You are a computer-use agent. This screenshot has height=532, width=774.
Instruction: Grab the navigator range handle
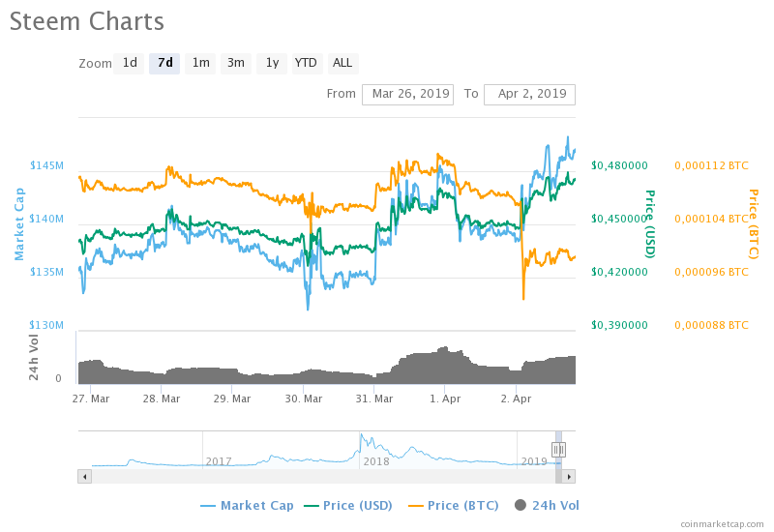click(558, 450)
